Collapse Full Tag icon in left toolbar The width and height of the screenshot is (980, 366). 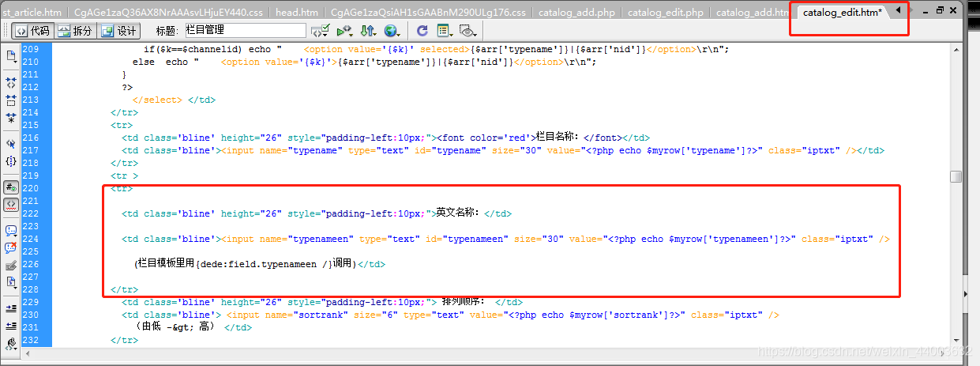pyautogui.click(x=11, y=82)
